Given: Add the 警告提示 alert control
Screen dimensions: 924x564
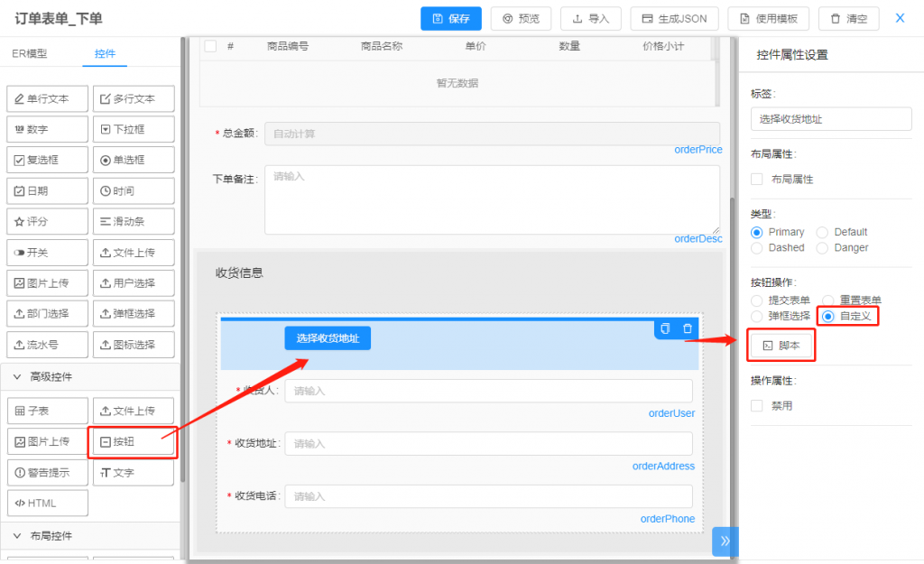Looking at the screenshot, I should tap(47, 472).
